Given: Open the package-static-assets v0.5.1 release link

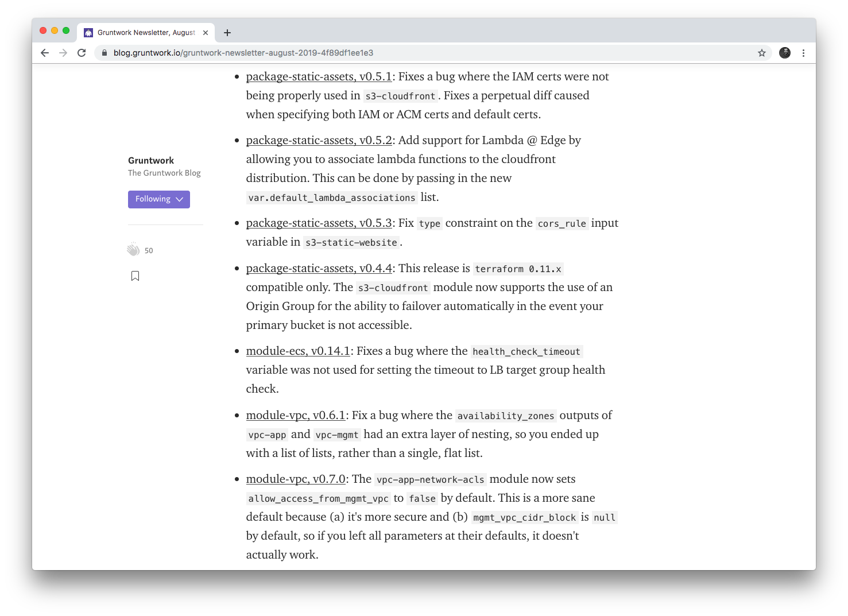Looking at the screenshot, I should point(319,76).
